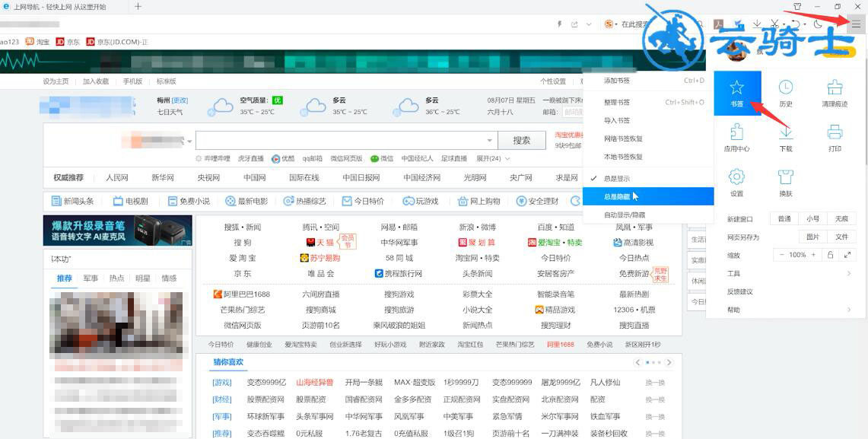The width and height of the screenshot is (868, 439).
Task: Click the 网上购物 shopping icon
Action: coord(463,201)
